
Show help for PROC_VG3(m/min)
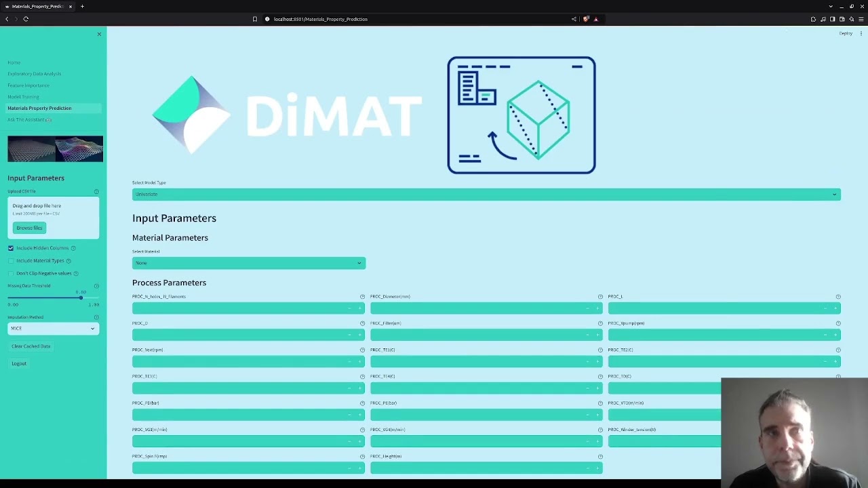[x=362, y=430]
